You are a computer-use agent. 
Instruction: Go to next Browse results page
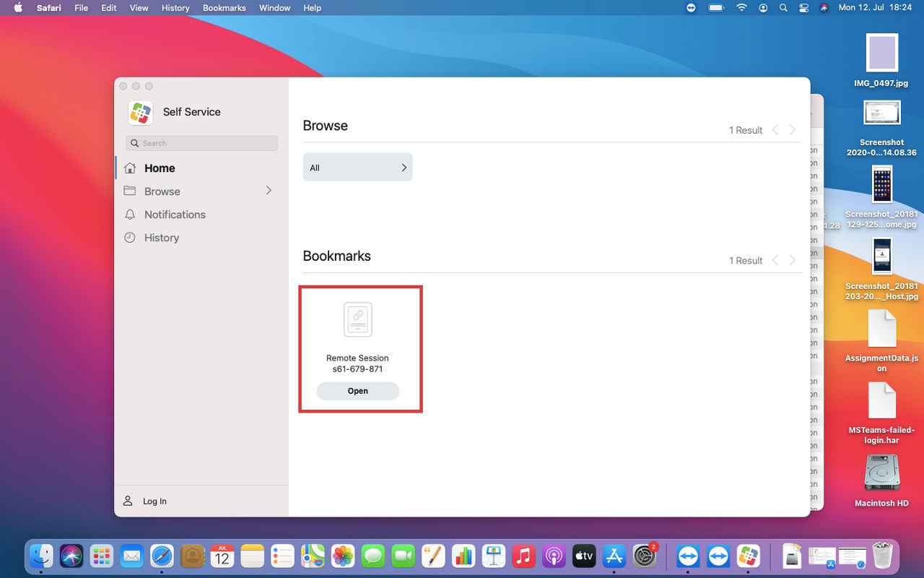tap(793, 130)
